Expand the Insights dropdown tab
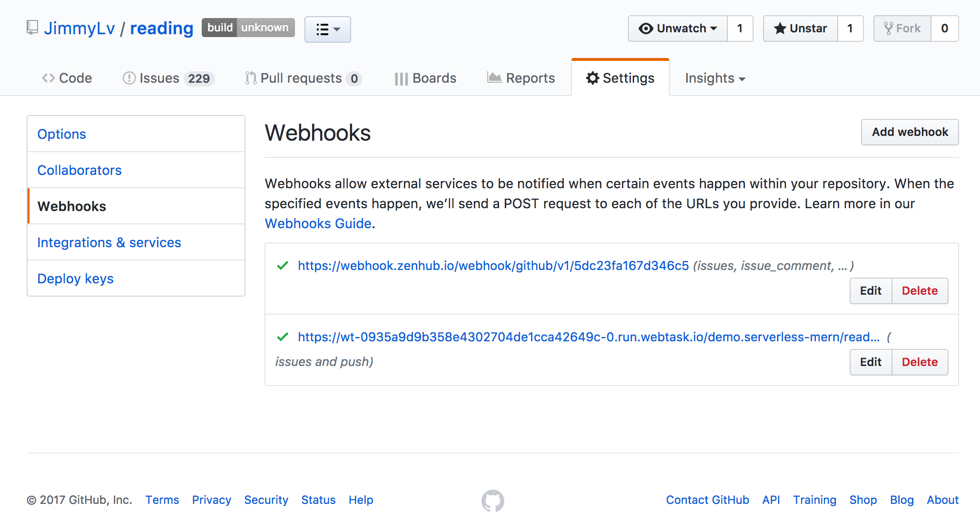 pos(715,78)
